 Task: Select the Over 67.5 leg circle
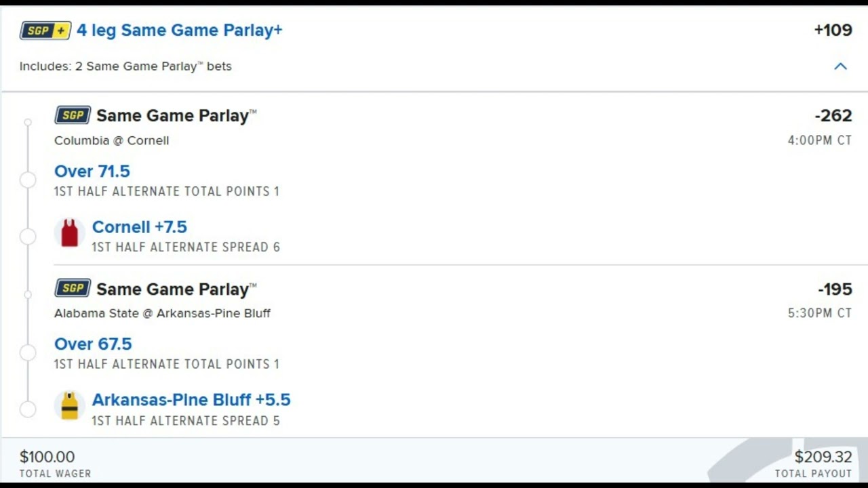28,352
